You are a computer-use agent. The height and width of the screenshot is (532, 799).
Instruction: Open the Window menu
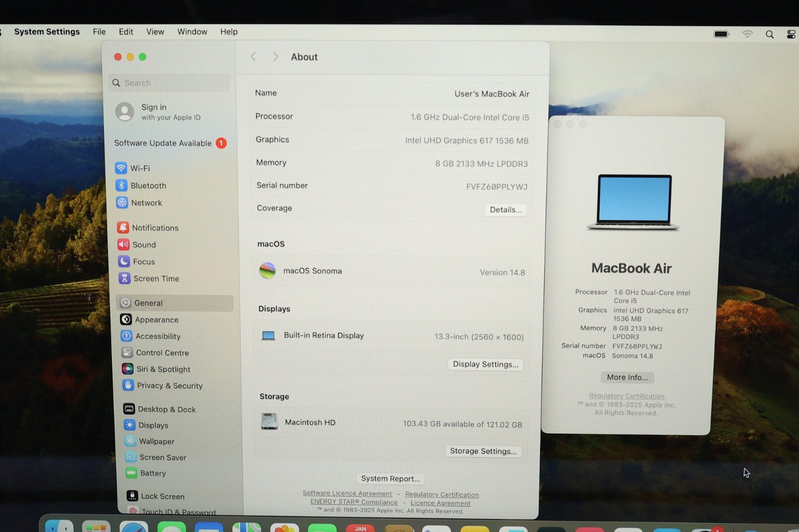pos(192,32)
